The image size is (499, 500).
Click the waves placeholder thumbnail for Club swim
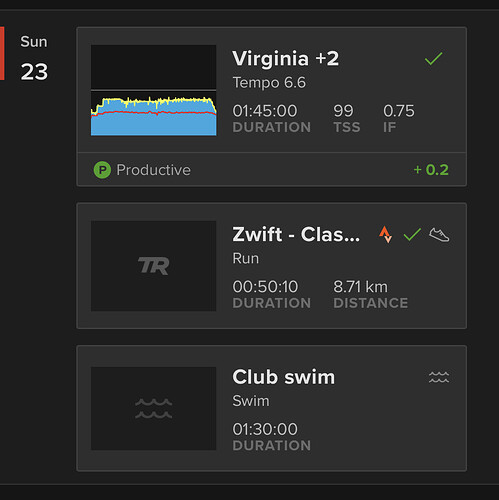(x=154, y=409)
